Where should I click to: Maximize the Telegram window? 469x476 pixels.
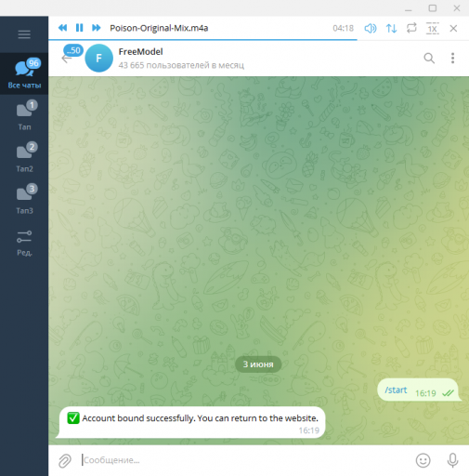coord(433,8)
